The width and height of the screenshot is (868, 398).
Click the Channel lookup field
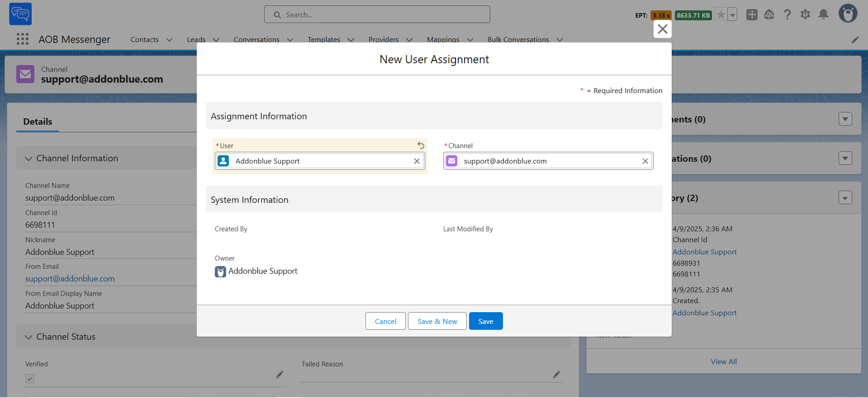click(x=548, y=161)
